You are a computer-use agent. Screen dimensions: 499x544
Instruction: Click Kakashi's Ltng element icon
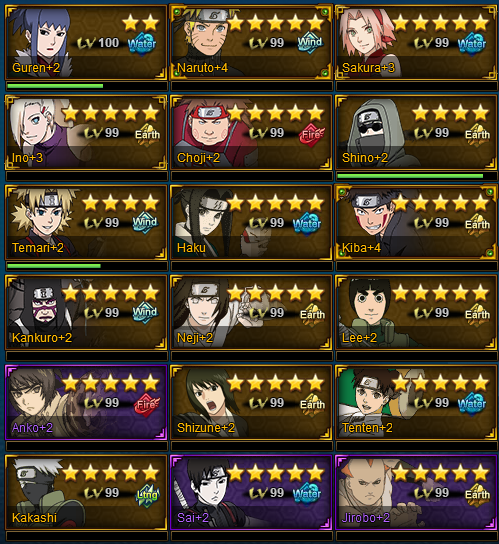147,495
